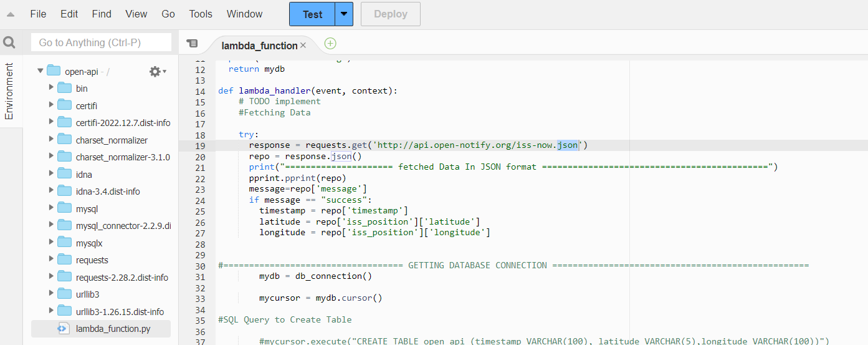Click the open-api root folder icon

pyautogui.click(x=54, y=71)
